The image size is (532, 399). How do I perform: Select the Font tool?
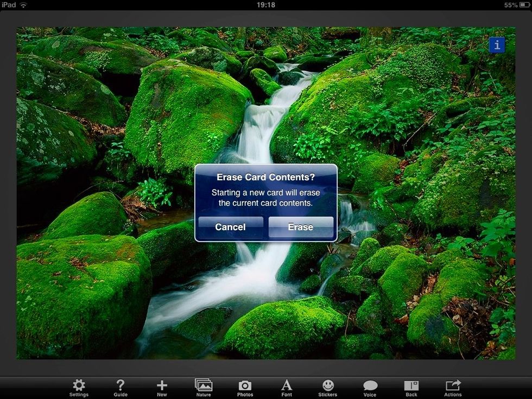coord(287,388)
